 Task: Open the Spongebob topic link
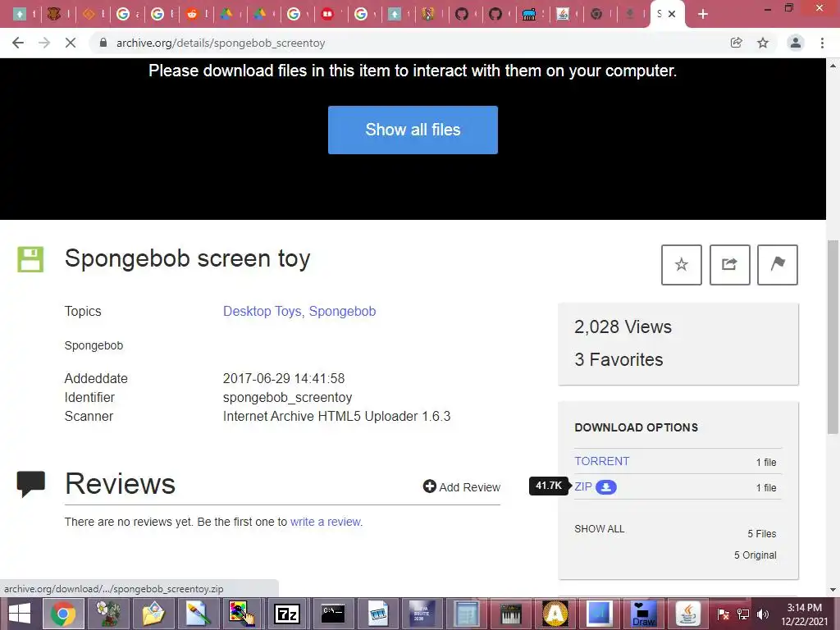342,311
